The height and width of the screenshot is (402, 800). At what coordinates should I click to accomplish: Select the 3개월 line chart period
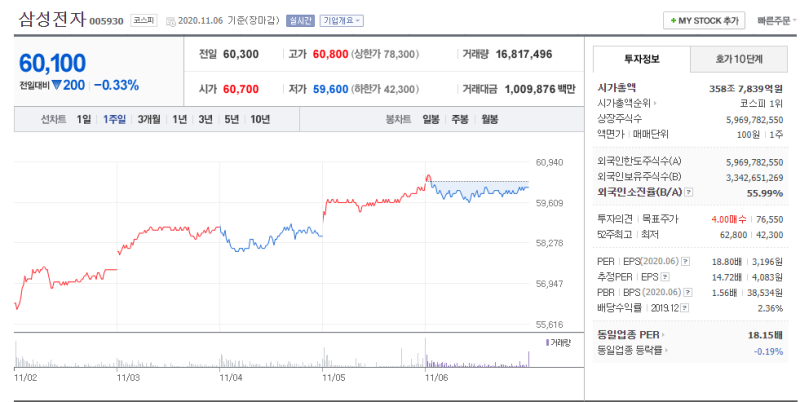(x=149, y=119)
